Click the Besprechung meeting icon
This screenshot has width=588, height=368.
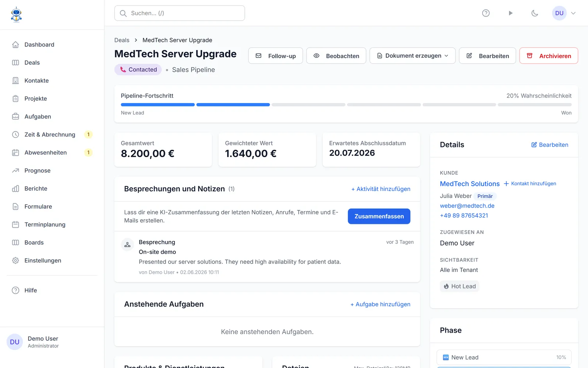[128, 244]
